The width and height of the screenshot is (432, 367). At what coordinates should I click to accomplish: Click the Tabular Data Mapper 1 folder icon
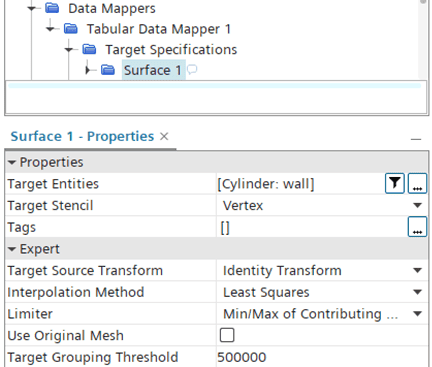coord(71,29)
